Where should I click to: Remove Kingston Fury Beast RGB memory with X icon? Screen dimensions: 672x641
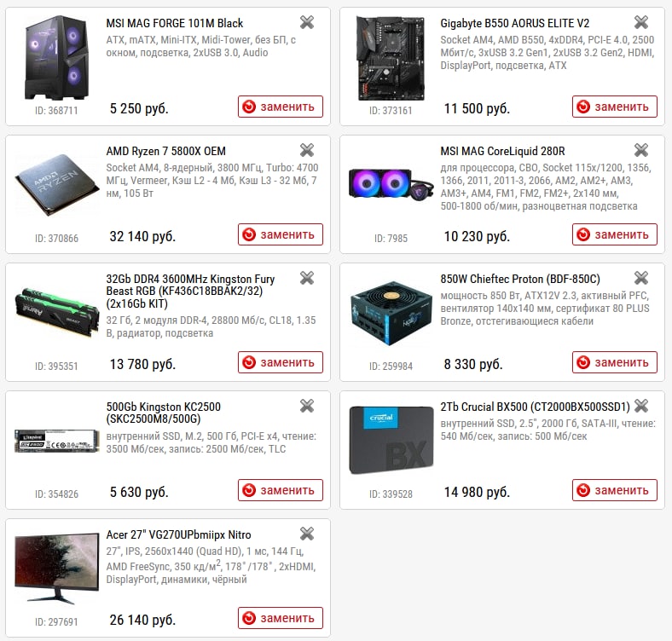click(307, 278)
